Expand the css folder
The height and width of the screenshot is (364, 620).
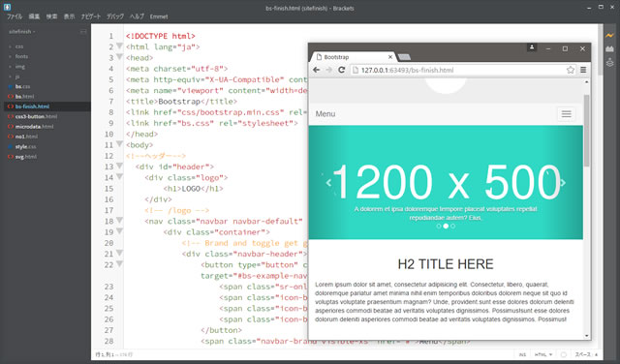[x=19, y=46]
